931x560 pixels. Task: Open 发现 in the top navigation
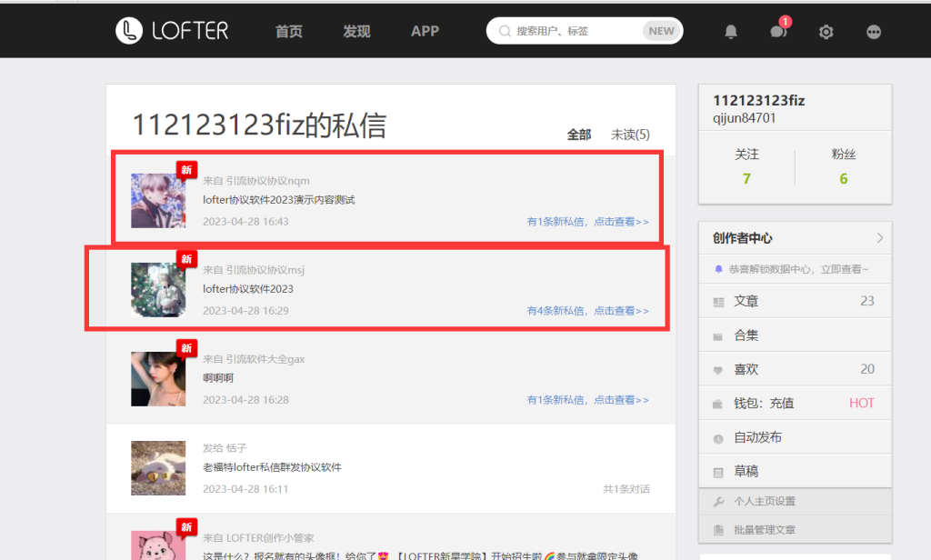click(x=356, y=31)
